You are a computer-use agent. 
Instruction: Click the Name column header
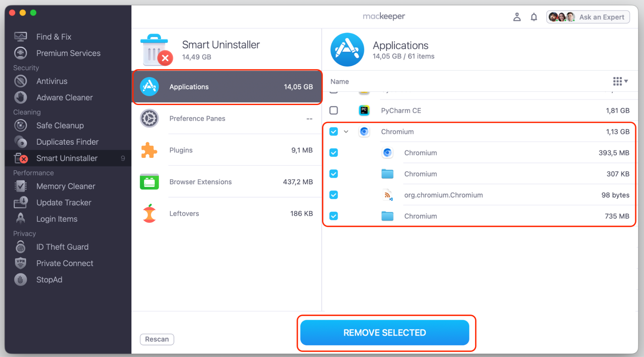[340, 82]
